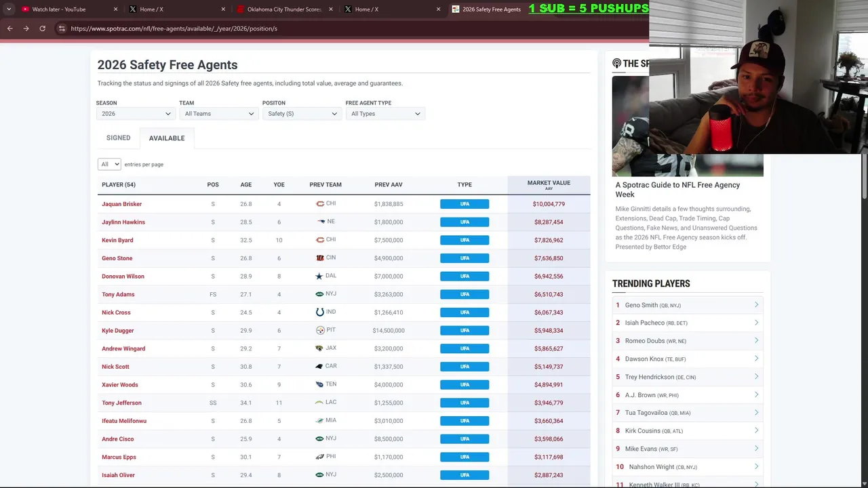Sort by Prev AAV column header
This screenshot has width=868, height=488.
[389, 184]
